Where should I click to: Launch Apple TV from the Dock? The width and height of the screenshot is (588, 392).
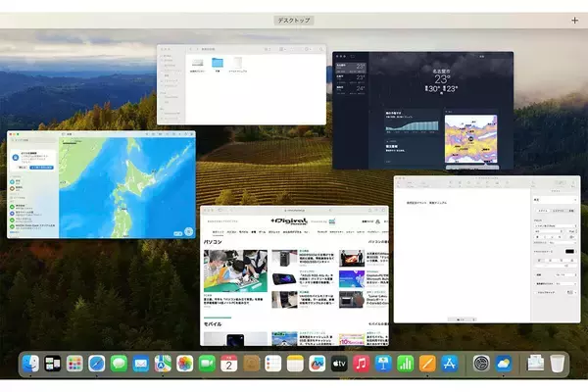coord(339,364)
